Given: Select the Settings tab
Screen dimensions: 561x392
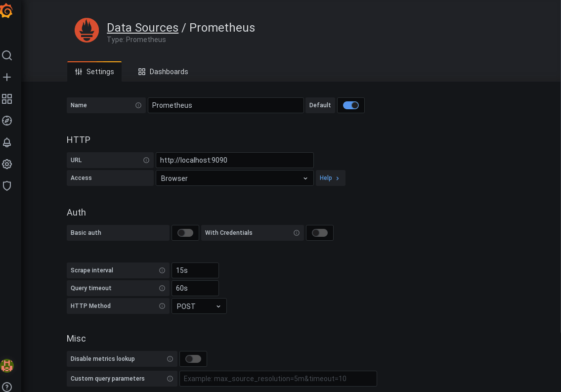Looking at the screenshot, I should (94, 72).
